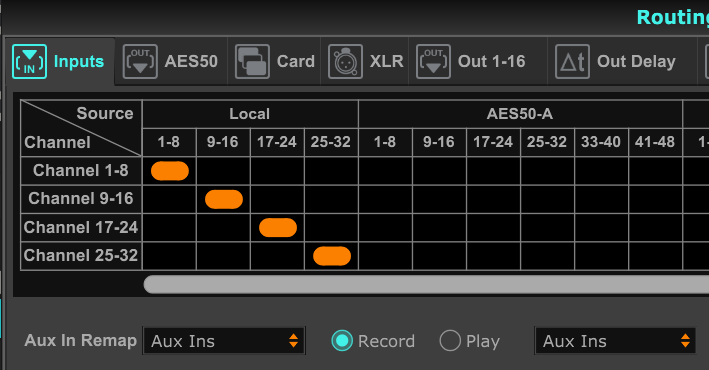Click the XLR connector icon
Viewport: 709px width, 370px height.
[345, 62]
